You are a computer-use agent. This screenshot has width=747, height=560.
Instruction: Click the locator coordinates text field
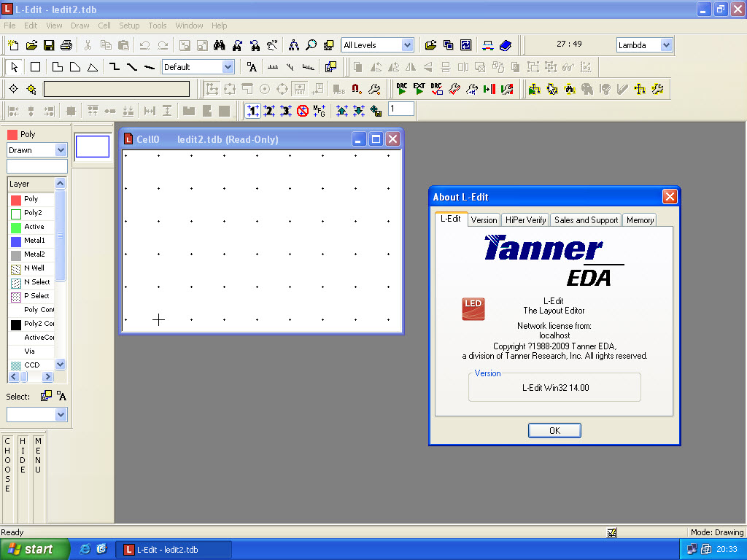pos(117,89)
